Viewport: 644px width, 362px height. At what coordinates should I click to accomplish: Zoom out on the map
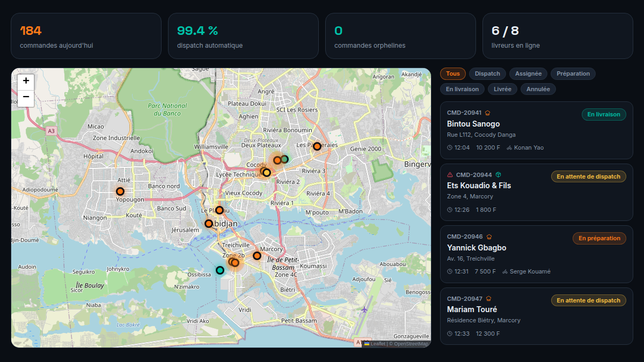[x=26, y=99]
